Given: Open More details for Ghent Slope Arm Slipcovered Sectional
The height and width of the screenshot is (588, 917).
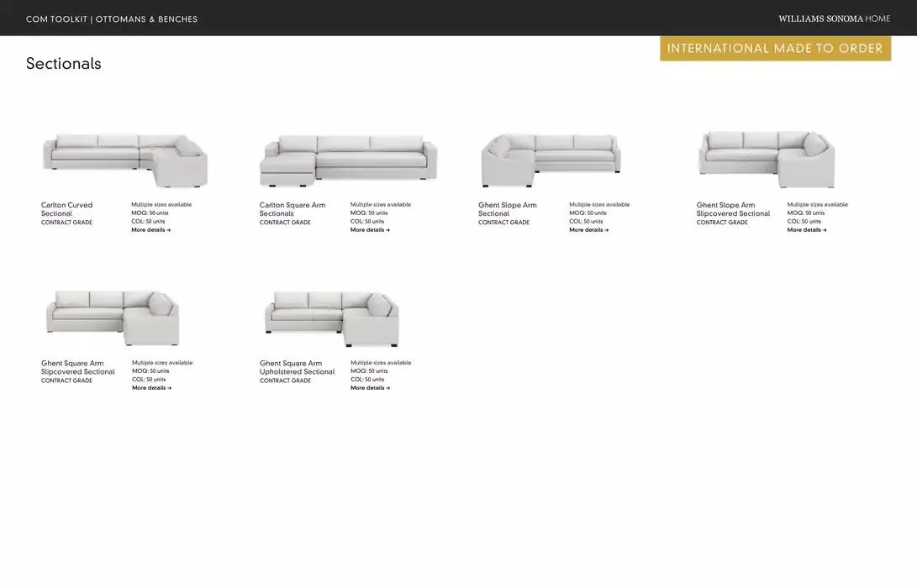Looking at the screenshot, I should click(x=807, y=230).
